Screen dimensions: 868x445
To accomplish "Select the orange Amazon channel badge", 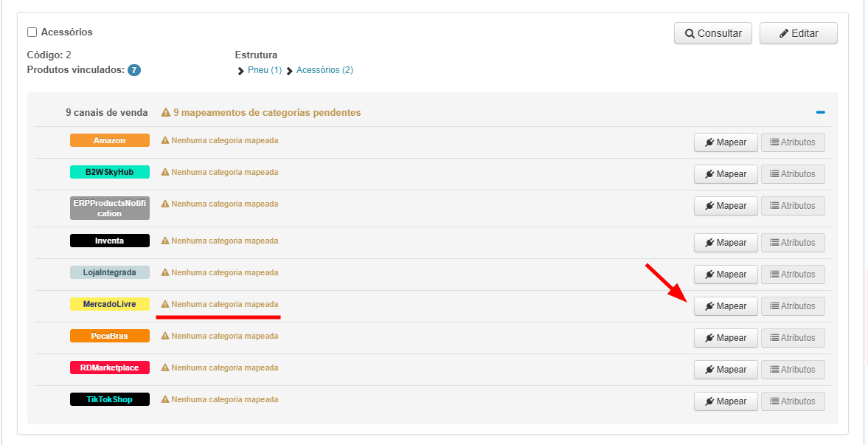I will pos(110,140).
